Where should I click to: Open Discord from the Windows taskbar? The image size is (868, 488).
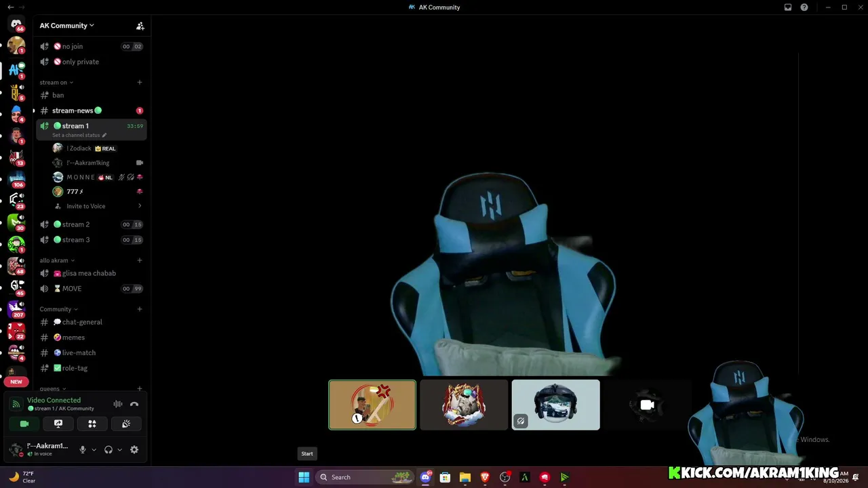pyautogui.click(x=426, y=477)
